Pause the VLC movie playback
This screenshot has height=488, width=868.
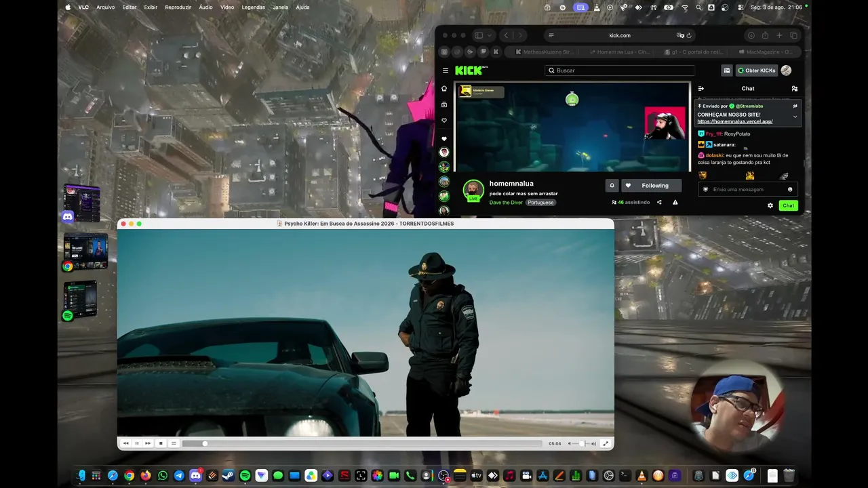point(137,443)
